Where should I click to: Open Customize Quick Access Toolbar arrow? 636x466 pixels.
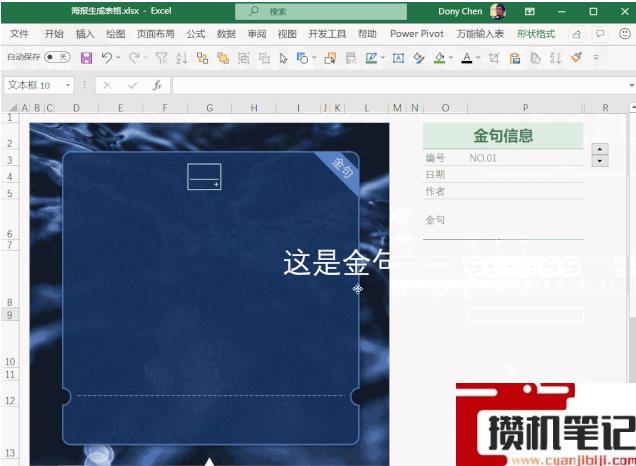click(596, 58)
